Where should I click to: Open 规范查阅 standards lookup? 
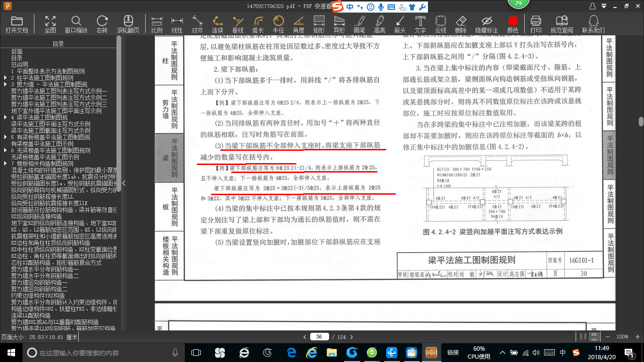(x=561, y=25)
